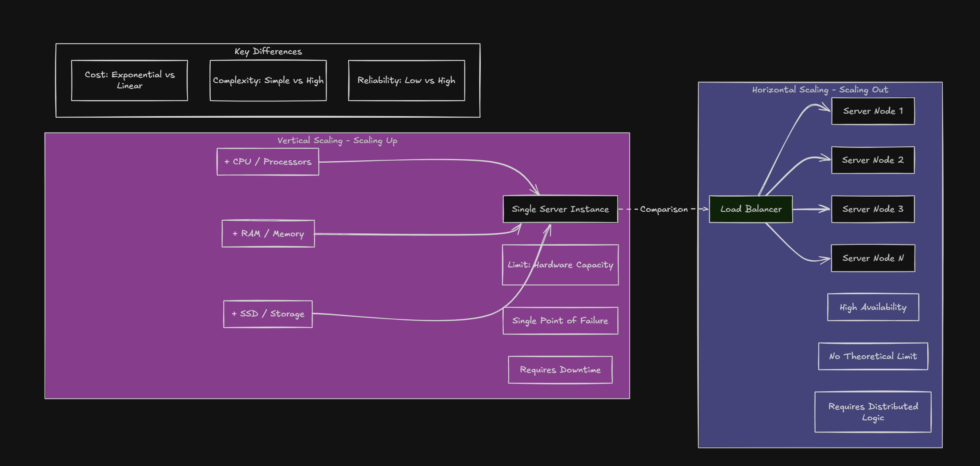Select the 'Server Node 1' box
The height and width of the screenshot is (466, 980).
pyautogui.click(x=873, y=111)
